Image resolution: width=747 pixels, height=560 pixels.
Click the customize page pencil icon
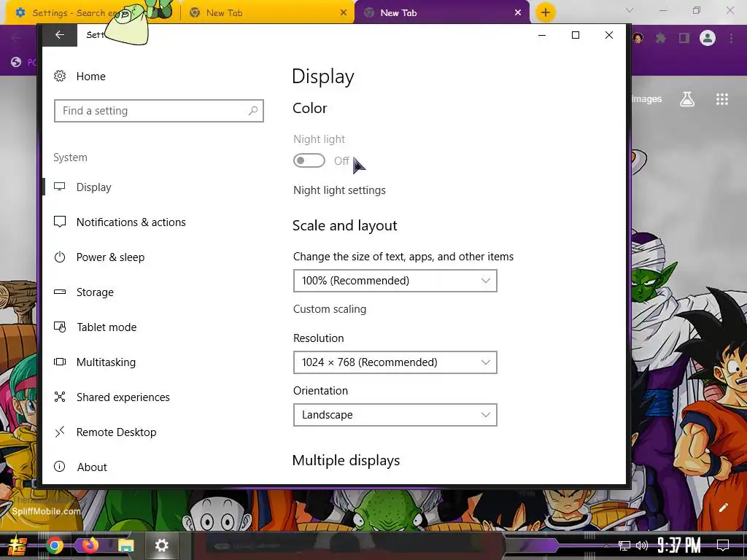(723, 507)
